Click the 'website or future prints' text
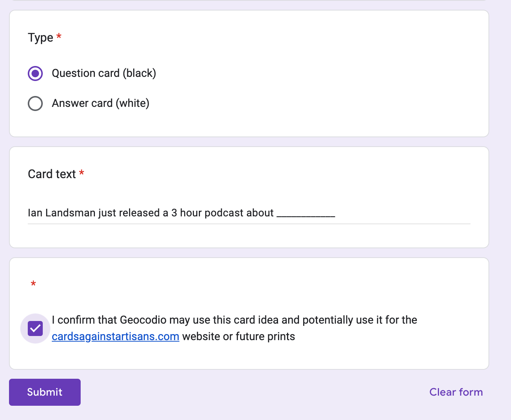Screen dimensions: 511x420 pos(239,337)
